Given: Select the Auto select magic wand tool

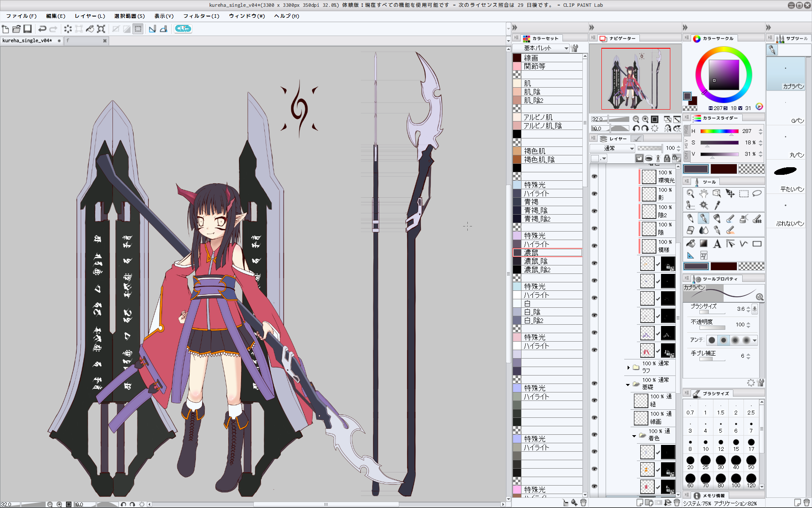Looking at the screenshot, I should pos(704,205).
